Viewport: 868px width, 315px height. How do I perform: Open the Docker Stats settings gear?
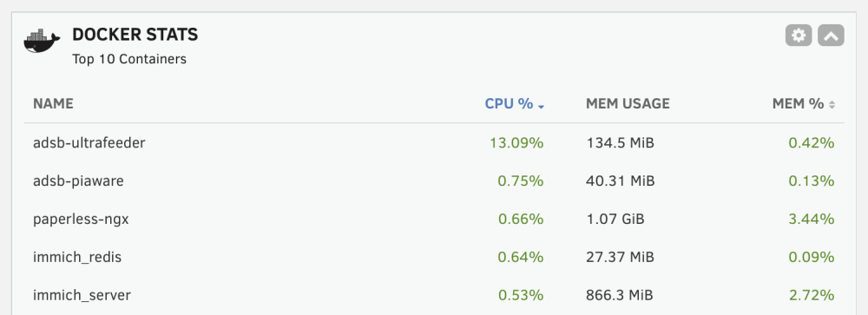[x=799, y=36]
